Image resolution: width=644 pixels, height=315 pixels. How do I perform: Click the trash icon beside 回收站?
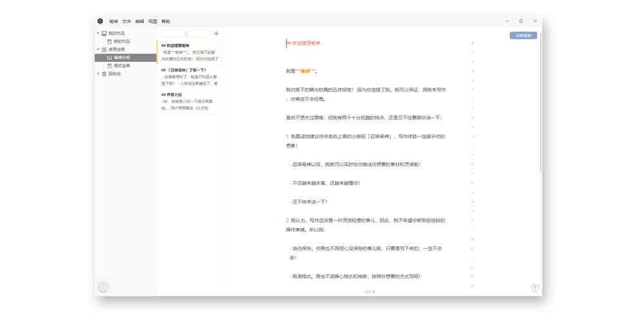click(x=104, y=74)
